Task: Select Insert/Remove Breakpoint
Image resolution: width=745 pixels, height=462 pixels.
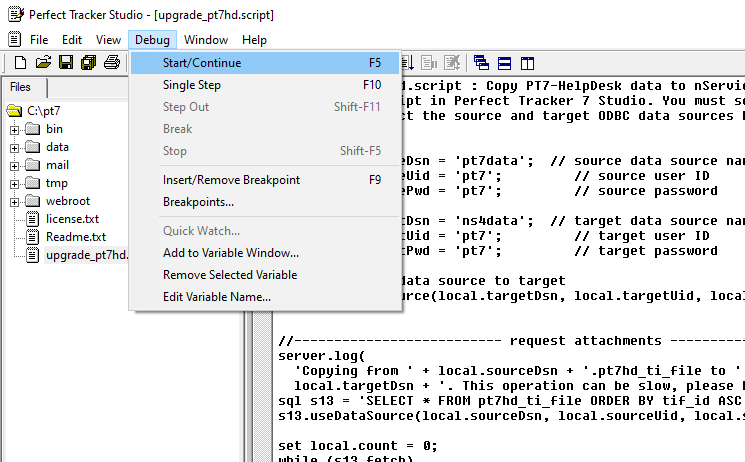Action: click(x=265, y=180)
